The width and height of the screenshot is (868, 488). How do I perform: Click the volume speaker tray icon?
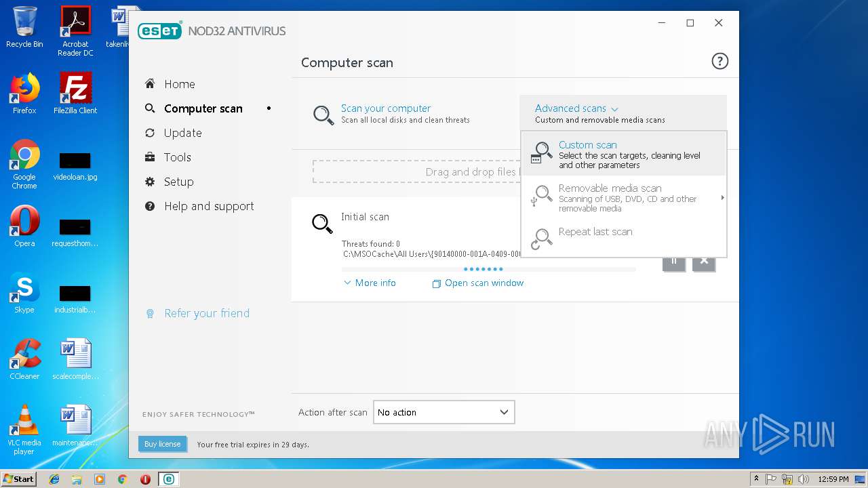[x=804, y=479]
